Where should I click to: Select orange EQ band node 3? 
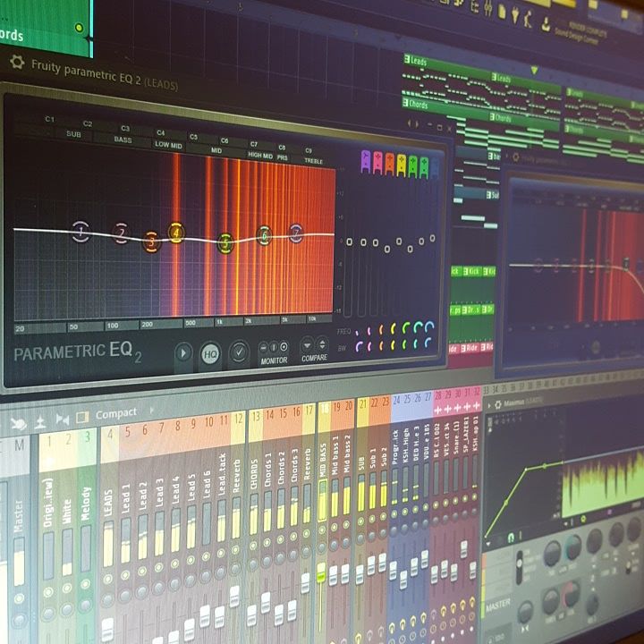pos(151,241)
